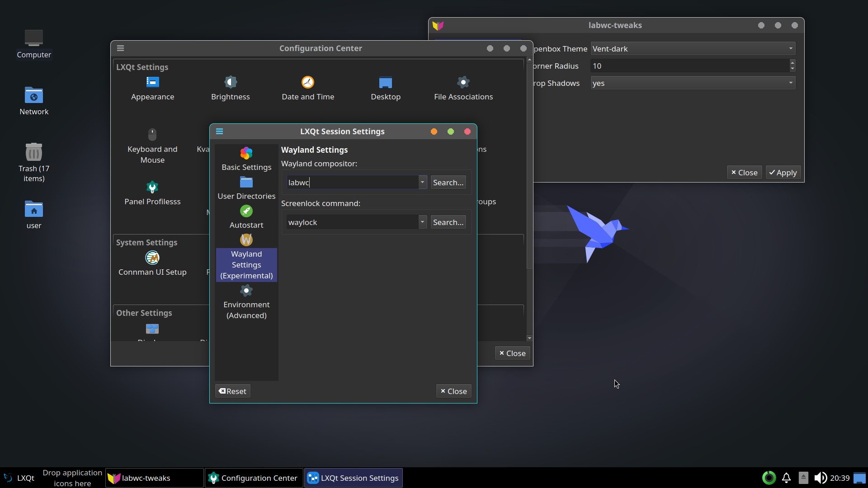Select Autostart in session settings sidebar
868x488 pixels.
tap(246, 217)
